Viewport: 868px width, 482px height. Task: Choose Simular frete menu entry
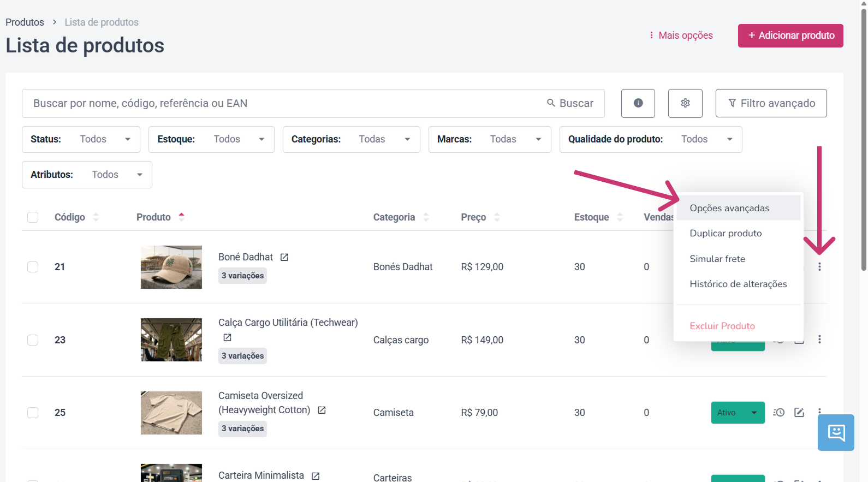738,259
